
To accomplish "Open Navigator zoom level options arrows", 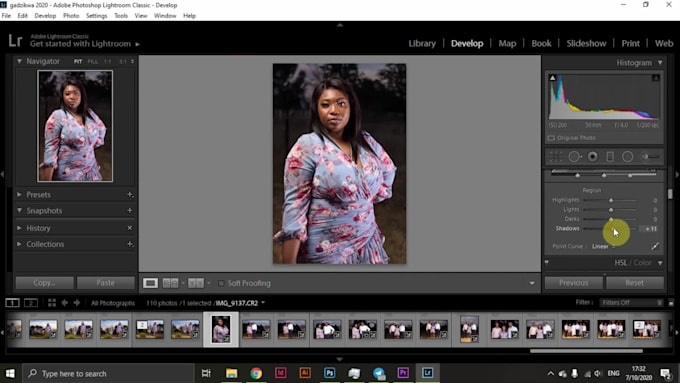I will click(x=132, y=62).
